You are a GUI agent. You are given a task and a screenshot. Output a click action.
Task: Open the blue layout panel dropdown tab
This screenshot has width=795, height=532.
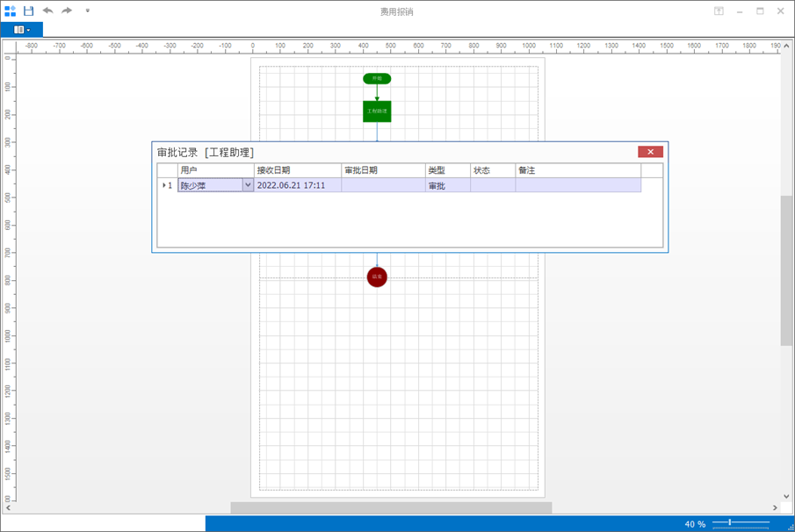22,30
